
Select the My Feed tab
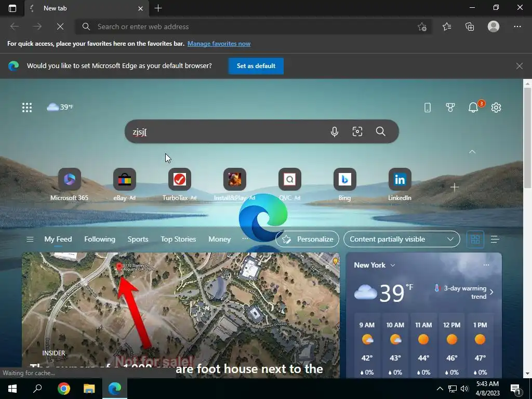[58, 239]
